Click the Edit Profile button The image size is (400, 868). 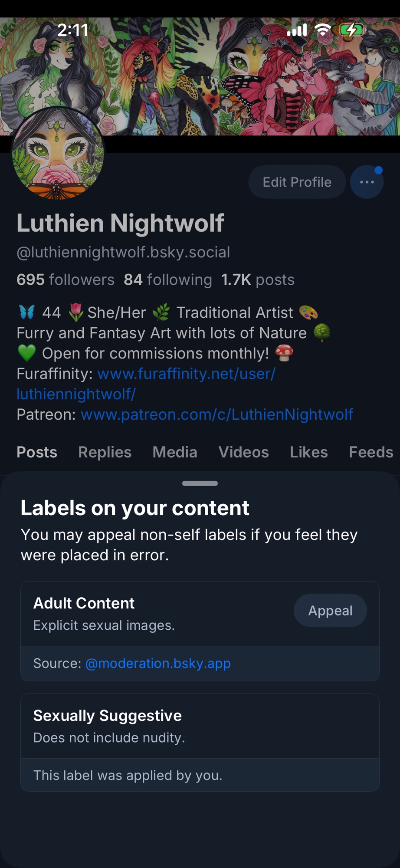(297, 182)
